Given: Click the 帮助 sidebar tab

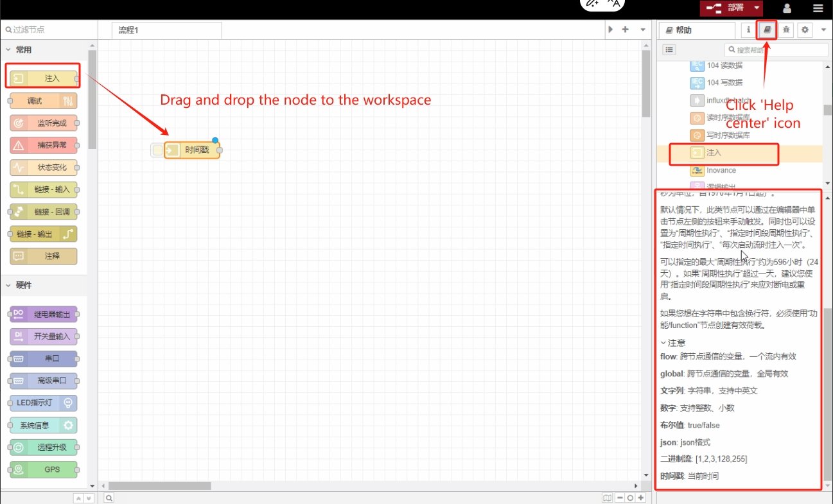Looking at the screenshot, I should coord(697,30).
